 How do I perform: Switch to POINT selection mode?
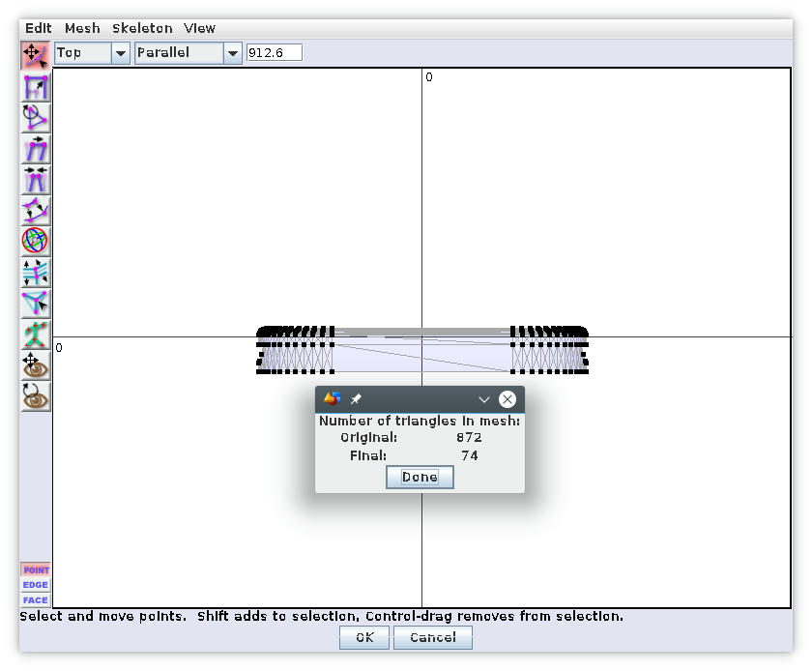pyautogui.click(x=36, y=569)
